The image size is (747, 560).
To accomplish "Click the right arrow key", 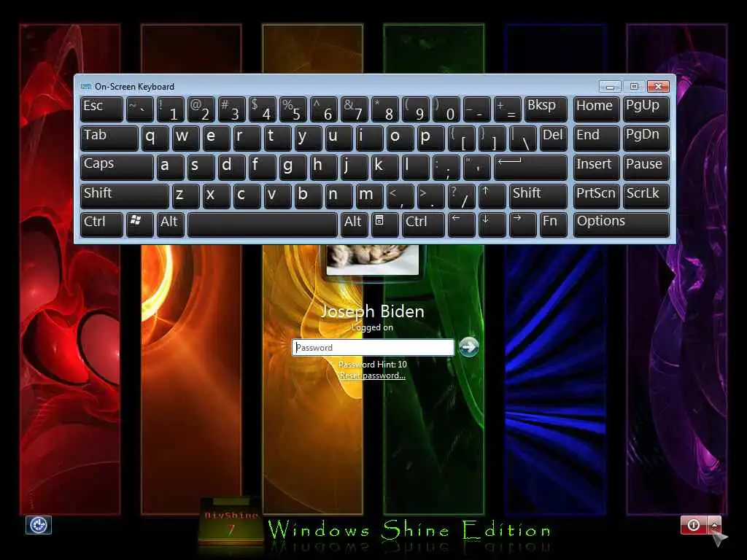I will pos(522,225).
